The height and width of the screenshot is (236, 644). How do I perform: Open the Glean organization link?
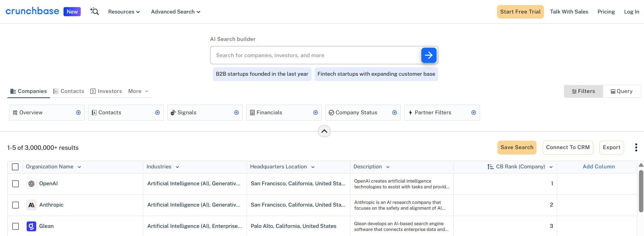(46, 226)
